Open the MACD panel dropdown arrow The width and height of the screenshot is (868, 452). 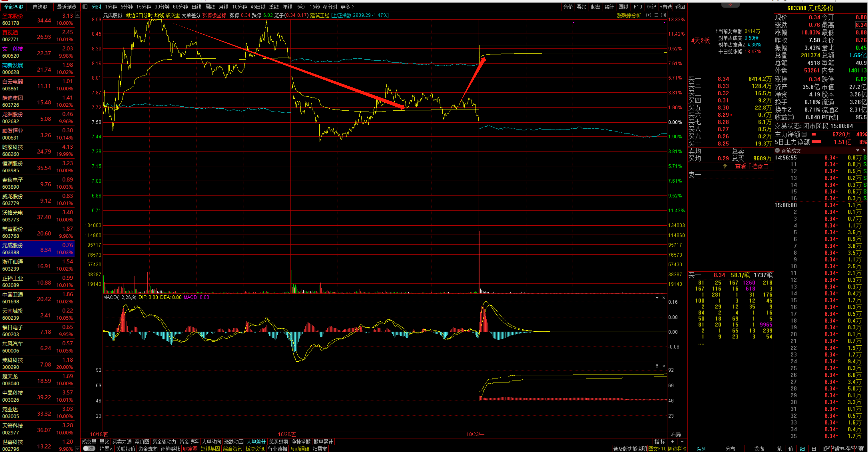point(657,298)
